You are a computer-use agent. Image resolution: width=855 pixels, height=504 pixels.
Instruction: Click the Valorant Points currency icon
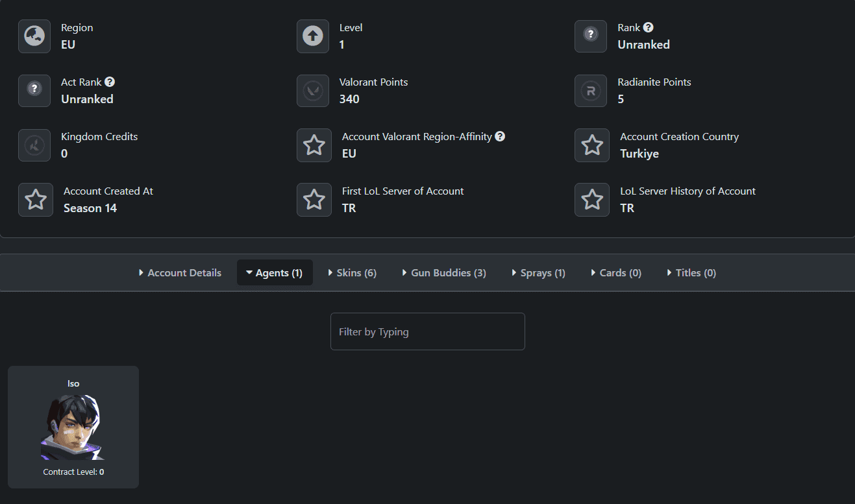tap(313, 91)
